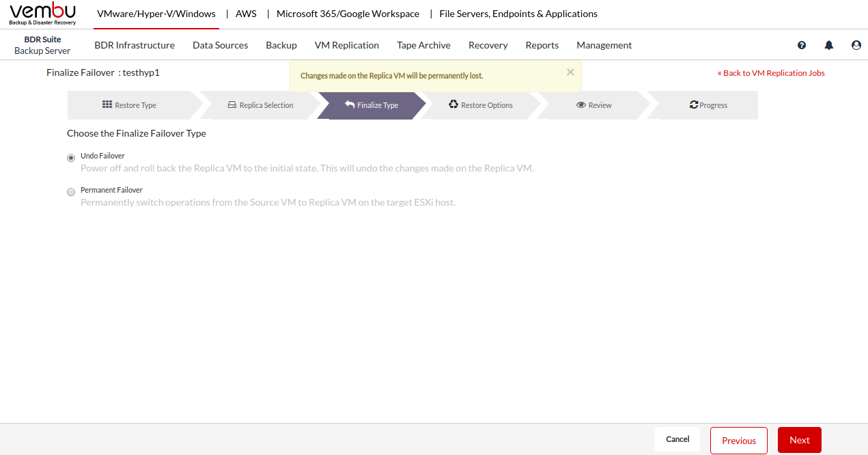Expand the Data Sources menu

220,45
